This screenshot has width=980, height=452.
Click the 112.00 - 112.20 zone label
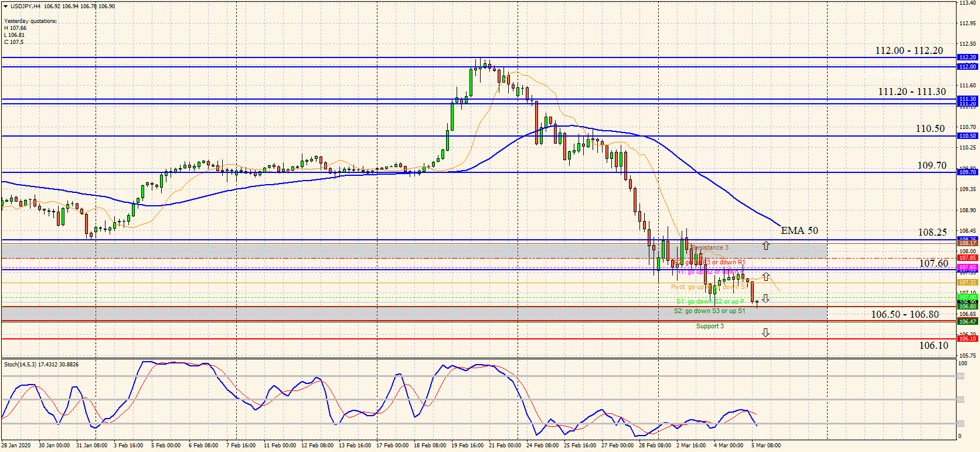click(909, 50)
